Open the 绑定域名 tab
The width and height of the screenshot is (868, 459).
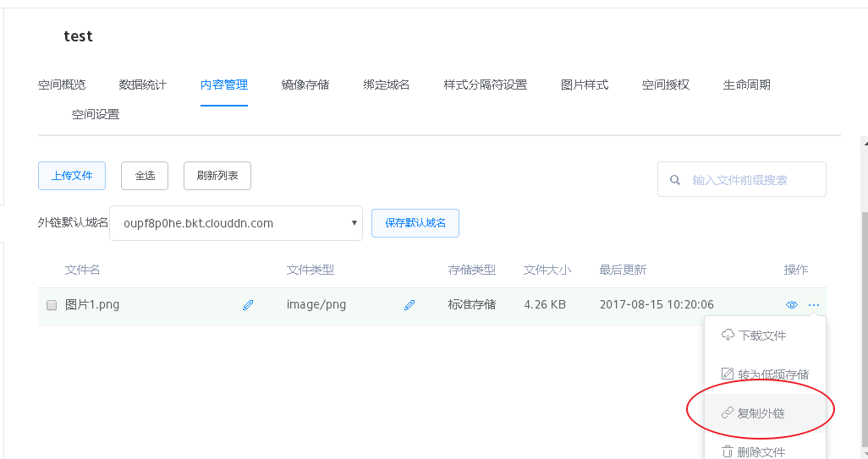tap(387, 85)
